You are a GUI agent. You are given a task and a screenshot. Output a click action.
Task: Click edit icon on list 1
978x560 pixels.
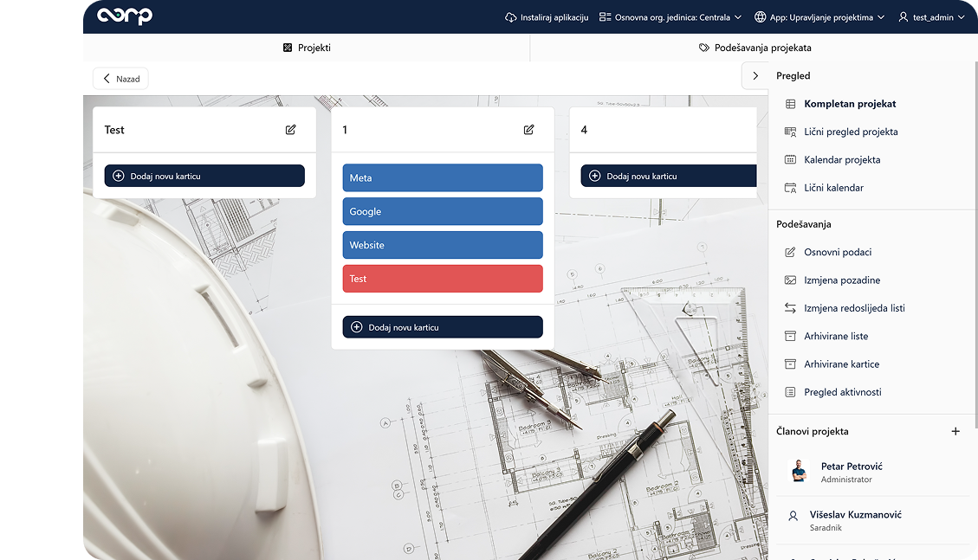tap(528, 130)
